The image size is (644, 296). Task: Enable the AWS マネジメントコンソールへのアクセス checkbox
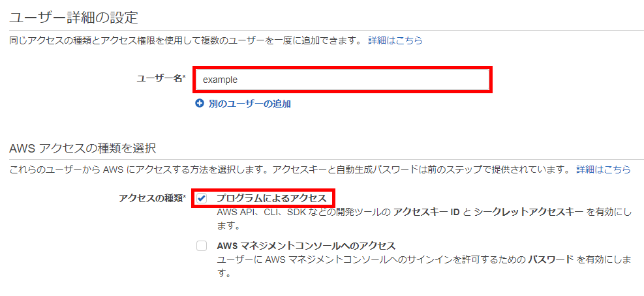point(201,246)
